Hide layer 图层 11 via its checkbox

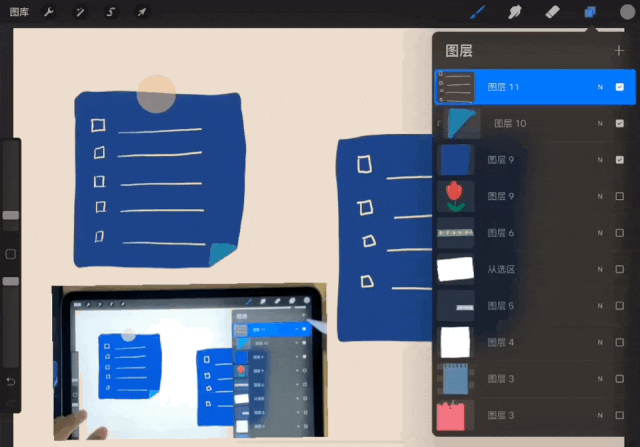620,87
